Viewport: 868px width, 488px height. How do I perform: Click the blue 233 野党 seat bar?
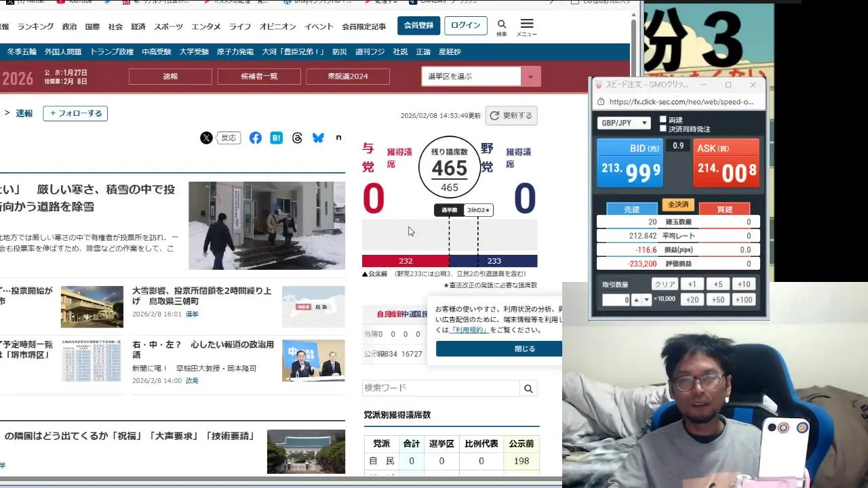click(x=494, y=261)
